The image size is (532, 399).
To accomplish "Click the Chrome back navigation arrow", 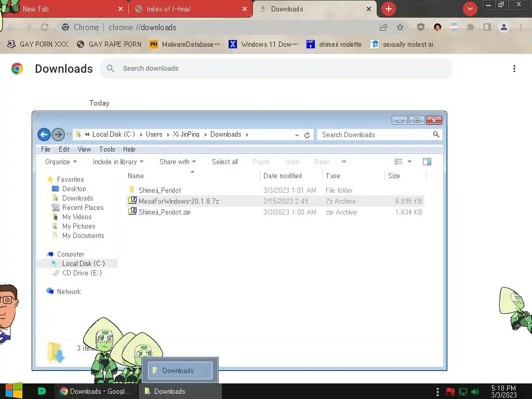I will click(x=11, y=27).
